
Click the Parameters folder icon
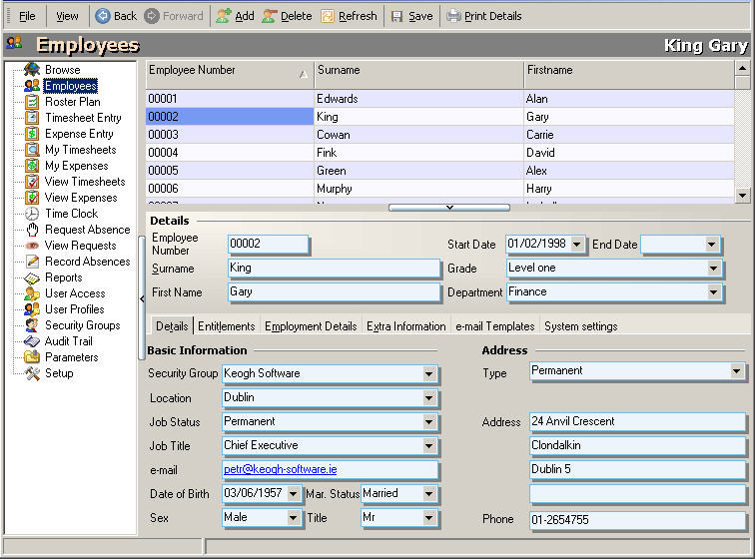32,356
